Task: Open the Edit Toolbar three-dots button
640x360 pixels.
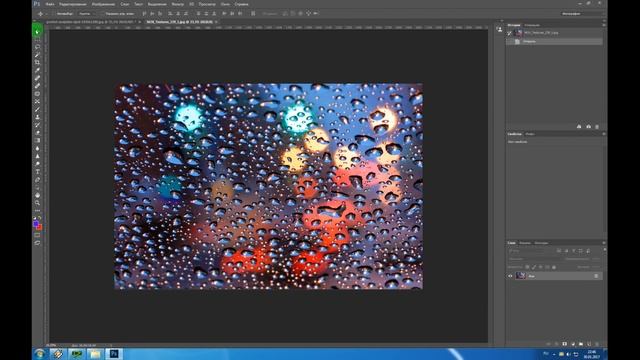Action: pos(37,211)
